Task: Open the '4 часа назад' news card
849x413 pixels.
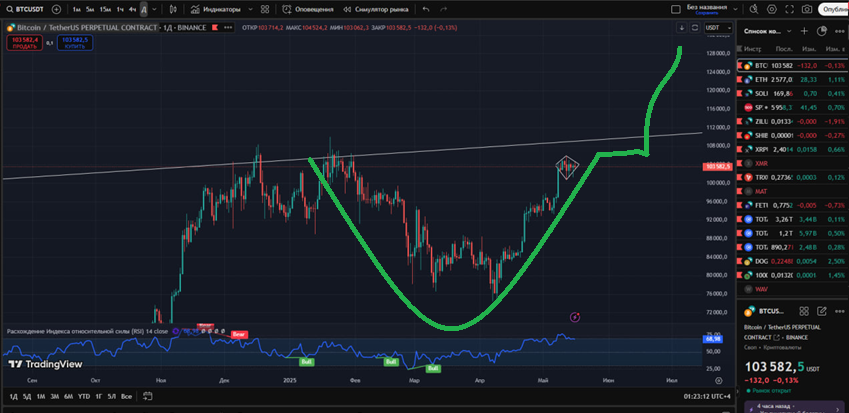Action: pyautogui.click(x=796, y=407)
